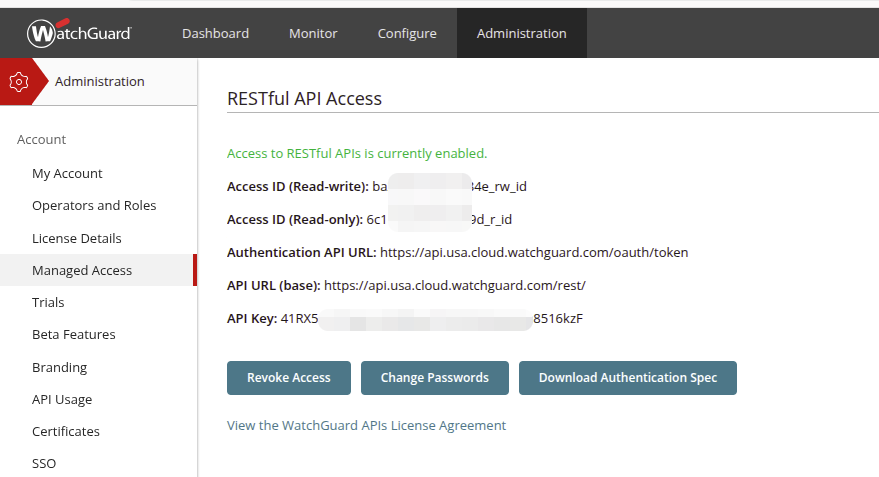Open Beta Features page
This screenshot has height=477, width=879.
(74, 335)
